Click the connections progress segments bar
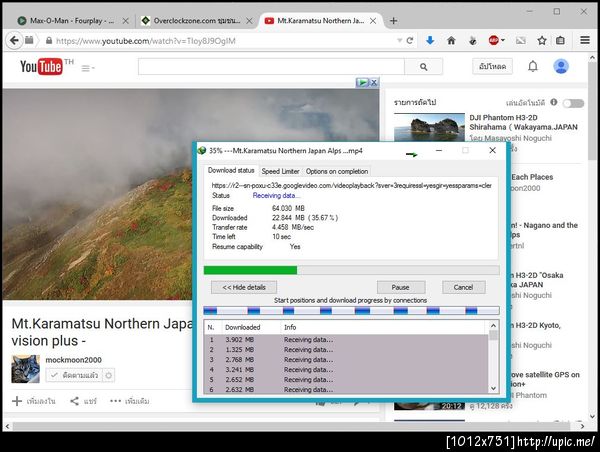This screenshot has height=452, width=600. click(351, 310)
